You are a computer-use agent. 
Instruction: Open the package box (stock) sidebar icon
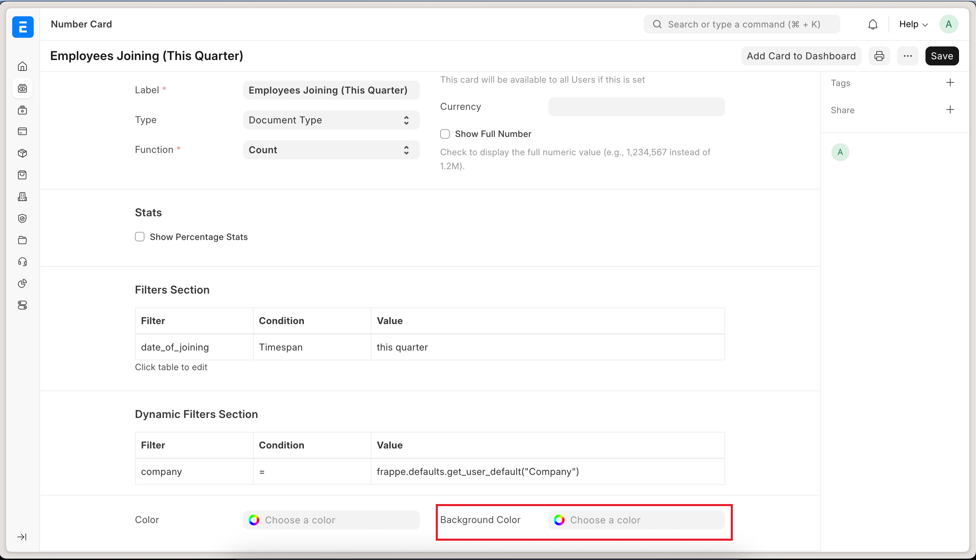[x=22, y=154]
